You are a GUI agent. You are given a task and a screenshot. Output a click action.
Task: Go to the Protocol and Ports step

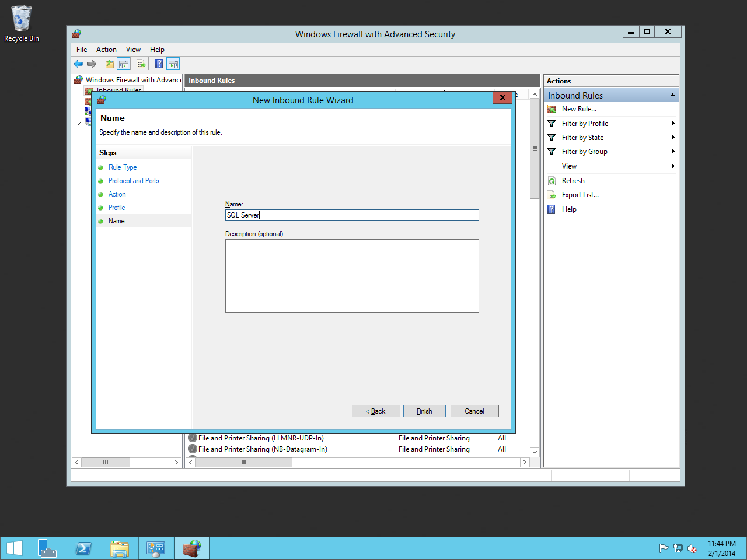[134, 181]
